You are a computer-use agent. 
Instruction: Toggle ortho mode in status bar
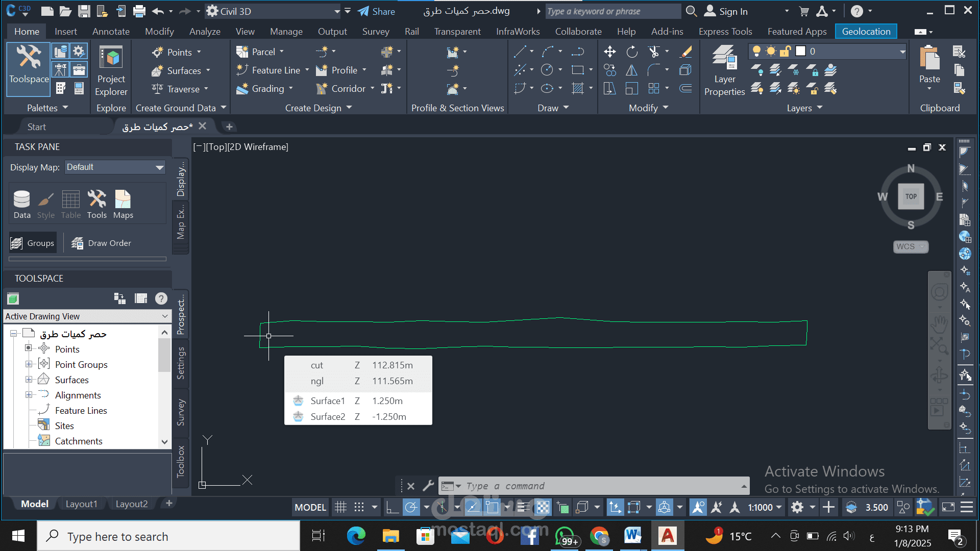392,507
